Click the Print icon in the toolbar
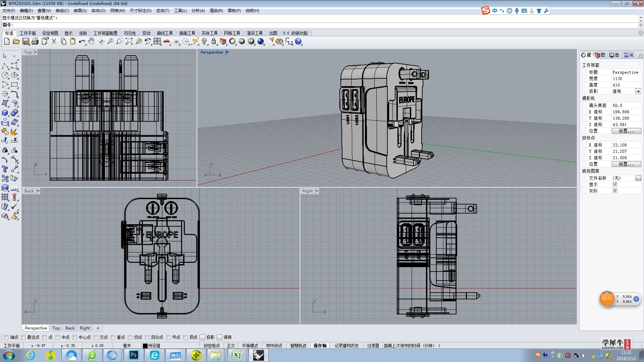Screen dimensions: 644x362 point(35,42)
